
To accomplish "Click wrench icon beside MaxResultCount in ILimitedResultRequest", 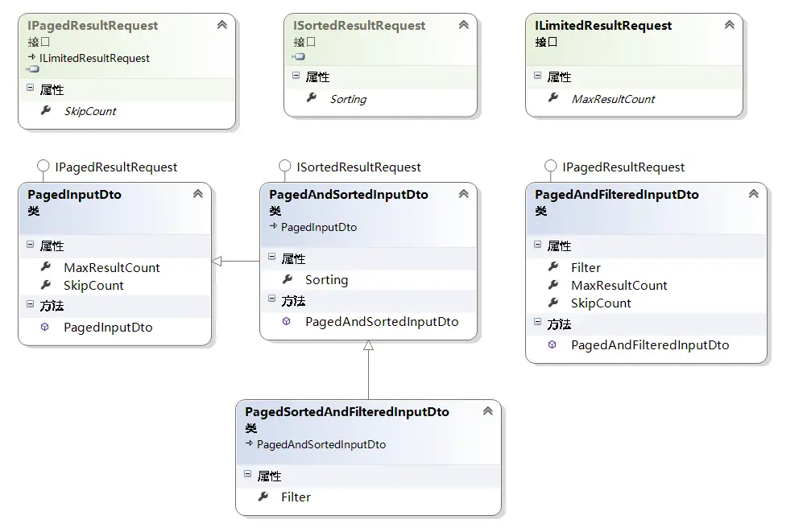I will [x=553, y=98].
